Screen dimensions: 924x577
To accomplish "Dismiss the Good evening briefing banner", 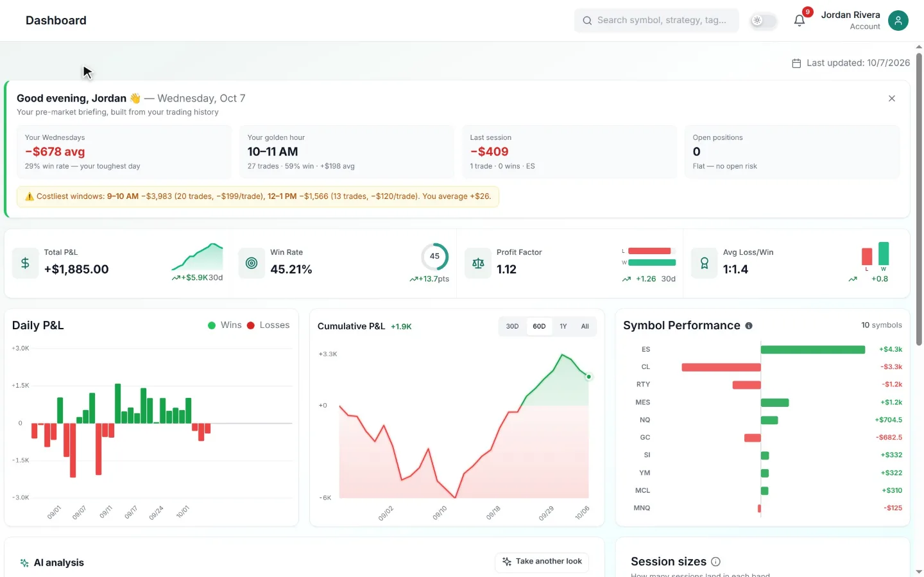I will coord(892,98).
